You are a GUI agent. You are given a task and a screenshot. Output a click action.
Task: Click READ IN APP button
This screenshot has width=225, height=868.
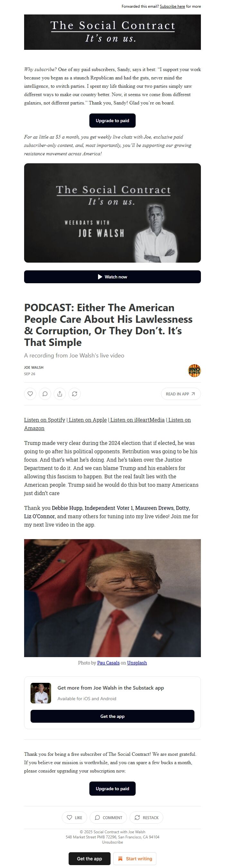[x=181, y=394]
